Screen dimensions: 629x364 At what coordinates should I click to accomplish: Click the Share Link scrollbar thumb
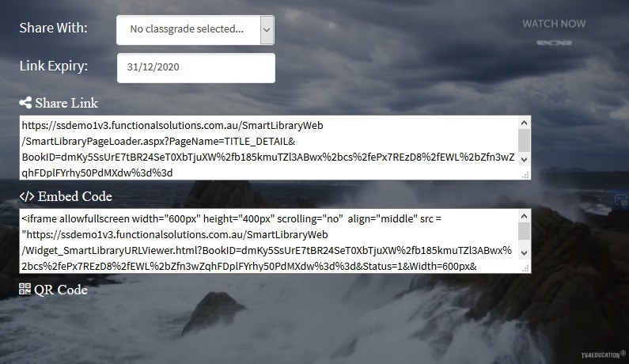pos(525,141)
